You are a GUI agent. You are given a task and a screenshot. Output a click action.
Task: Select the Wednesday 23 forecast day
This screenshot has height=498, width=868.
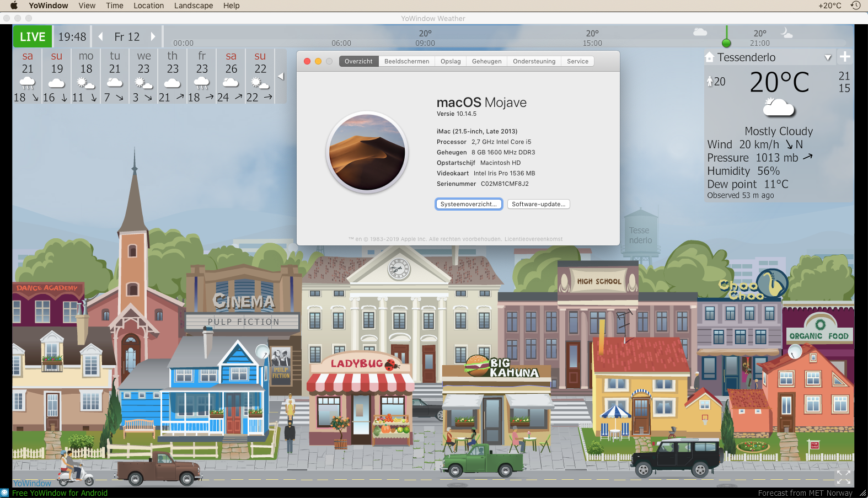tap(144, 76)
